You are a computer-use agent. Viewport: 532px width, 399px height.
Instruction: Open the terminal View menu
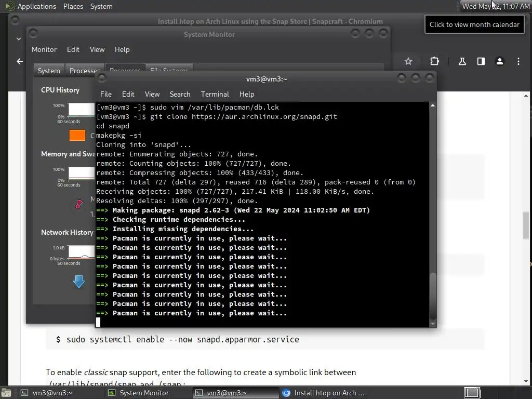152,95
